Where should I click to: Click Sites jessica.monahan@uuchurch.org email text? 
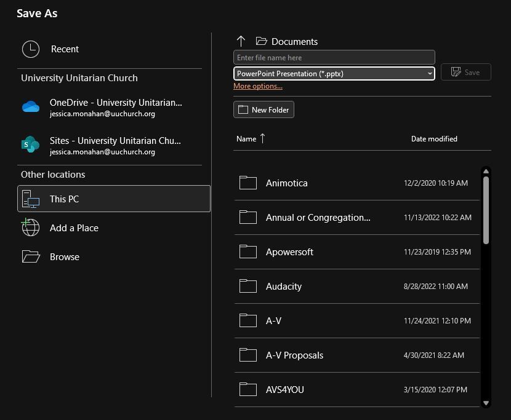pyautogui.click(x=102, y=152)
